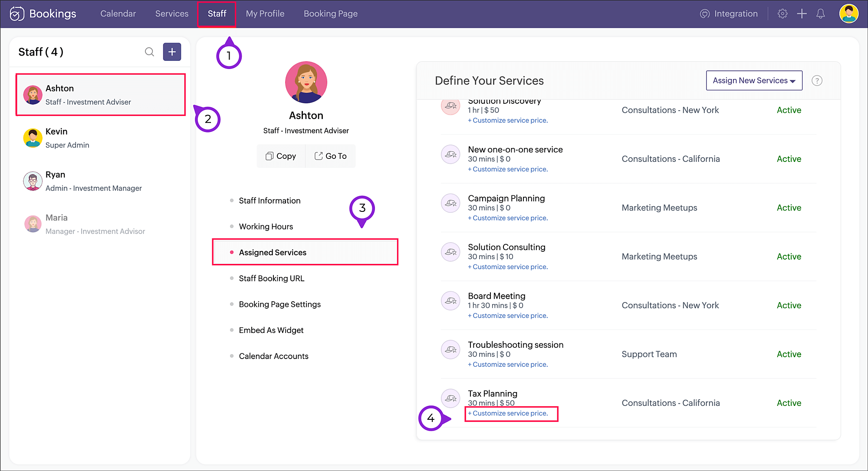
Task: Open the settings gear icon
Action: click(x=782, y=14)
